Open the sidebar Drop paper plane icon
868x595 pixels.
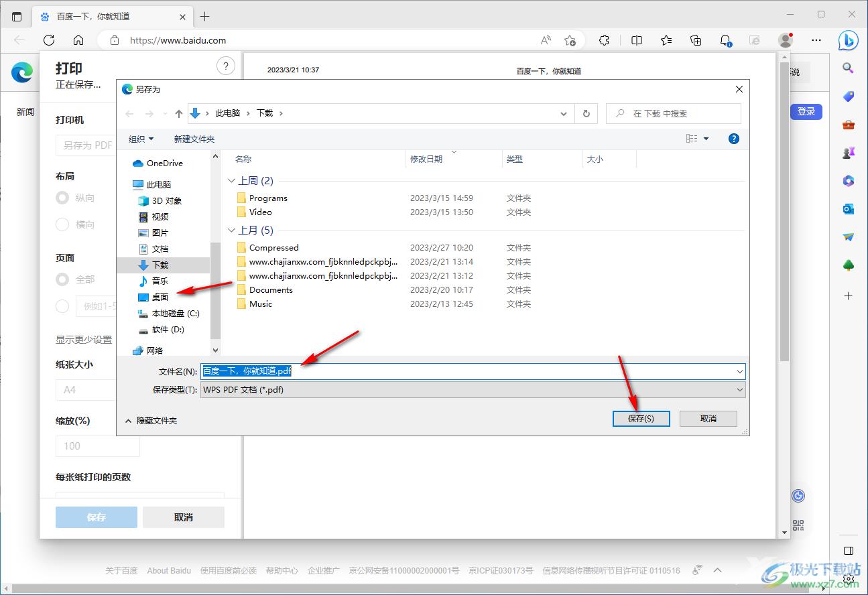[x=848, y=237]
